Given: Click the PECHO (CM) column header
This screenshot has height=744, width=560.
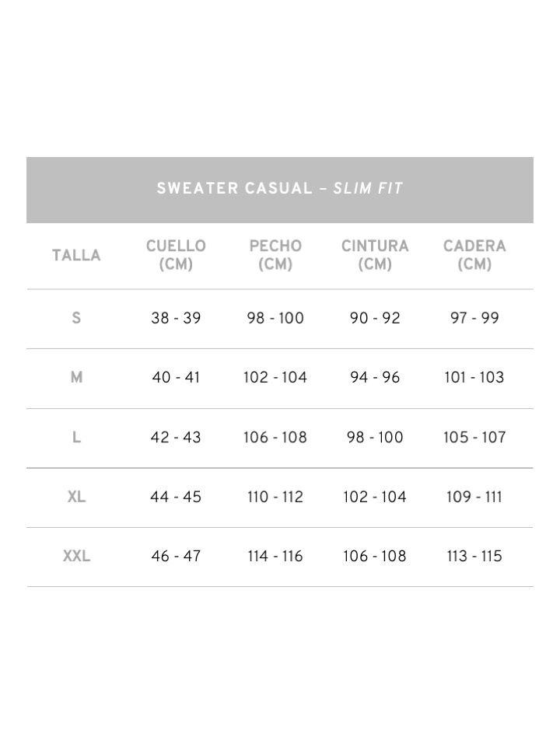Looking at the screenshot, I should pos(275,255).
